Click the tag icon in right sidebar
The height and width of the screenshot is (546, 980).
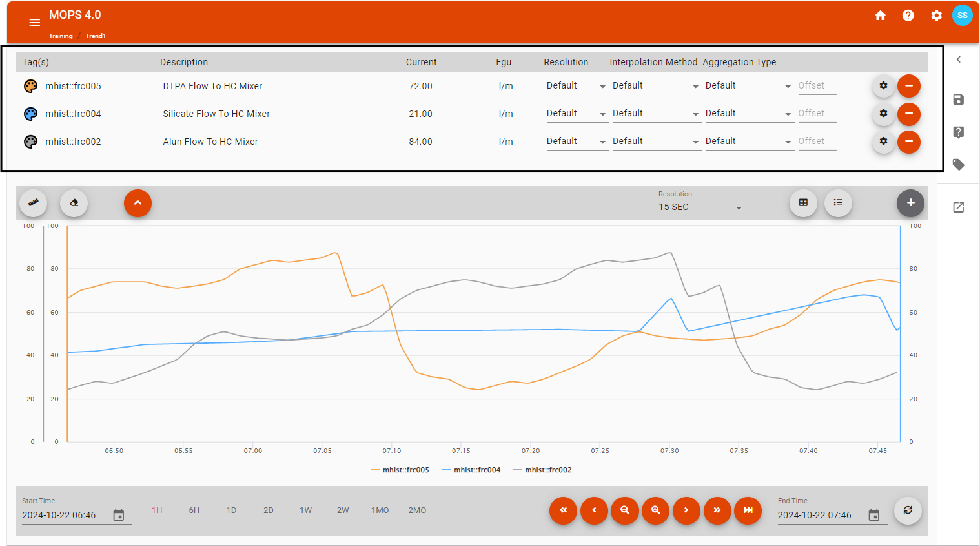click(x=959, y=165)
